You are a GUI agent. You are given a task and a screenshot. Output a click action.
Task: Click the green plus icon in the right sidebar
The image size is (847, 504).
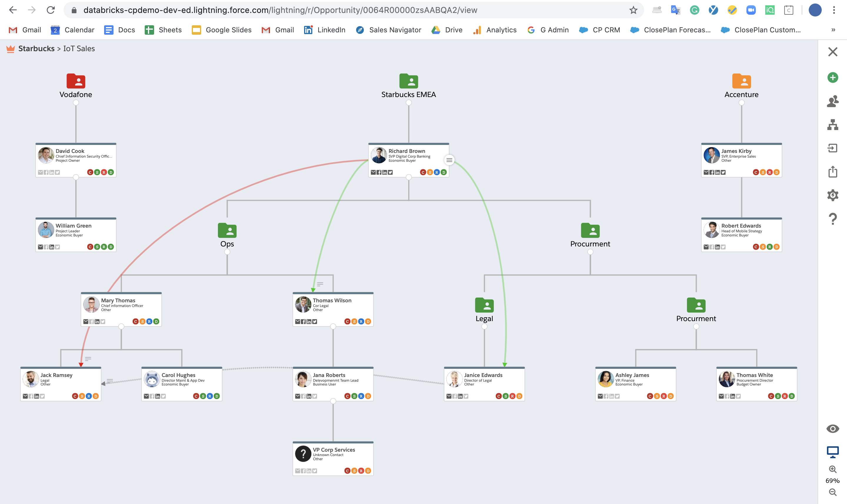pos(833,78)
